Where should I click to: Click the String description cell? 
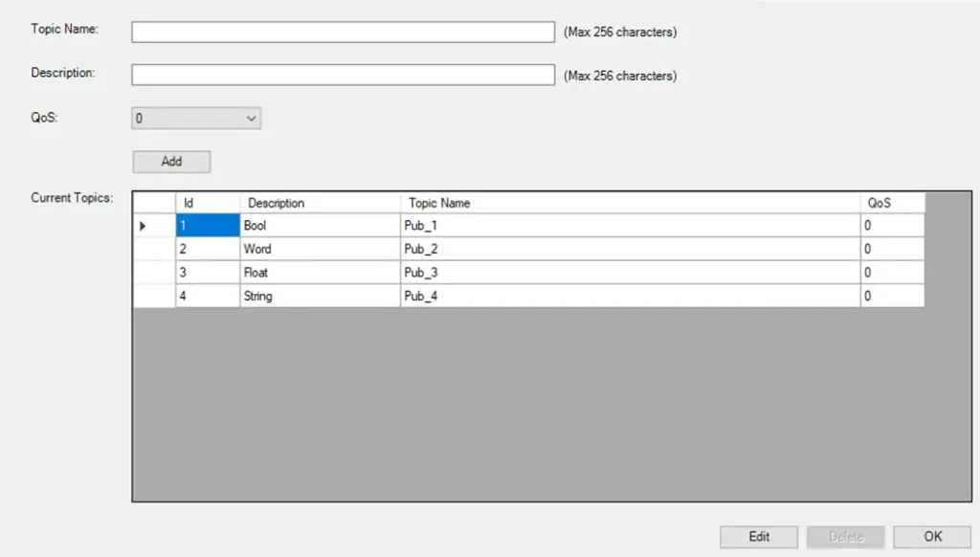tap(320, 297)
